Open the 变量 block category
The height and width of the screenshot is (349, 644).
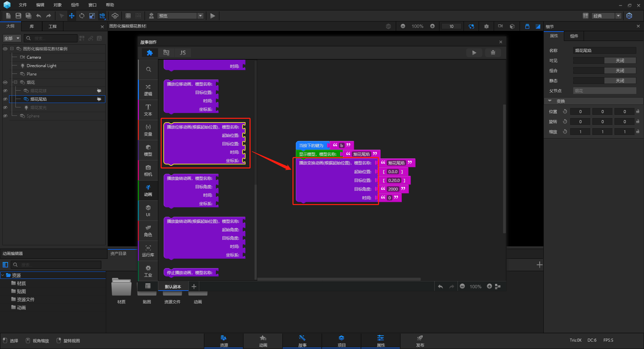[148, 130]
